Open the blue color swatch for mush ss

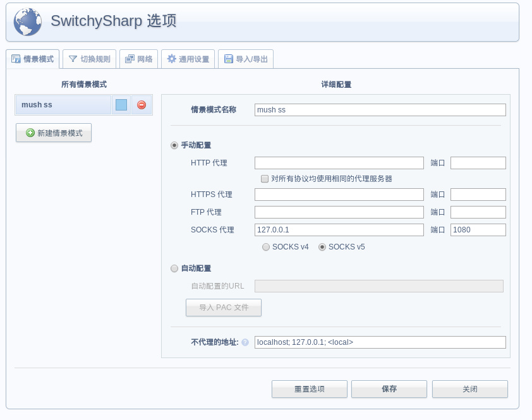tap(121, 105)
